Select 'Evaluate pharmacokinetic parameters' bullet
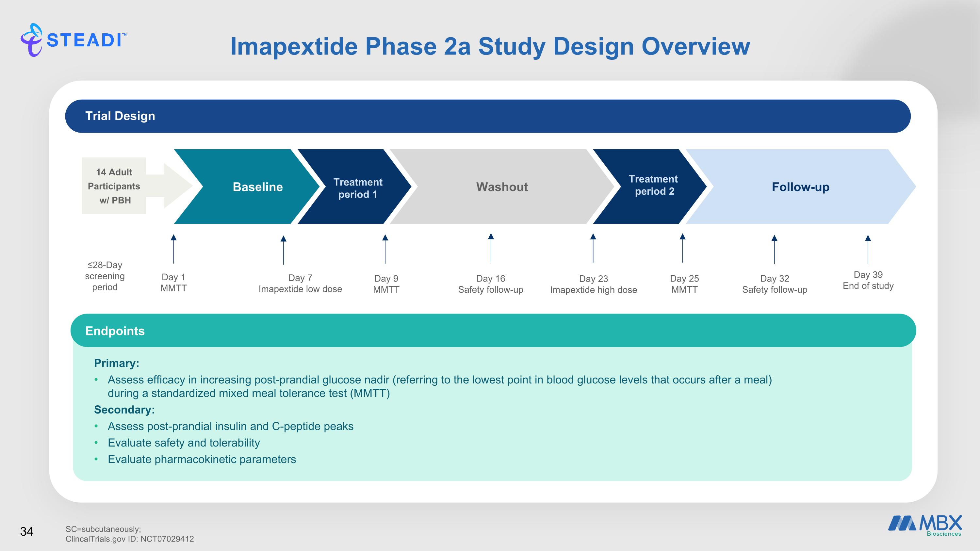This screenshot has height=551, width=980. point(202,459)
